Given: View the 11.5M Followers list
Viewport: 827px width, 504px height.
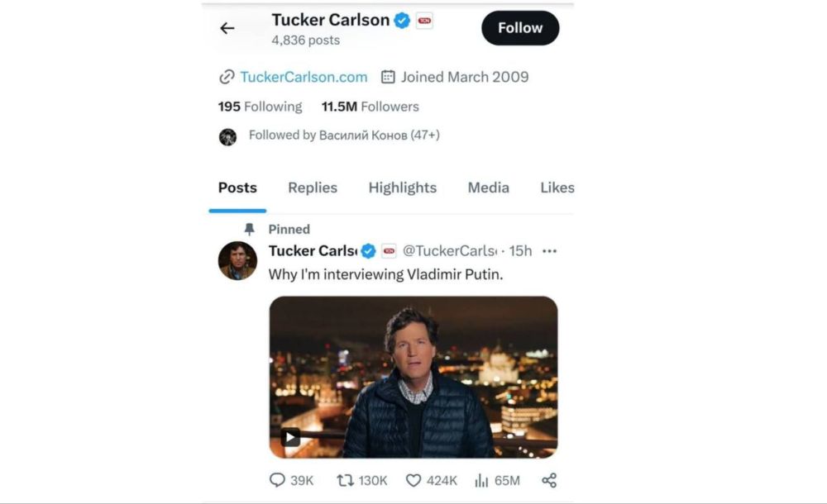Looking at the screenshot, I should click(x=369, y=106).
